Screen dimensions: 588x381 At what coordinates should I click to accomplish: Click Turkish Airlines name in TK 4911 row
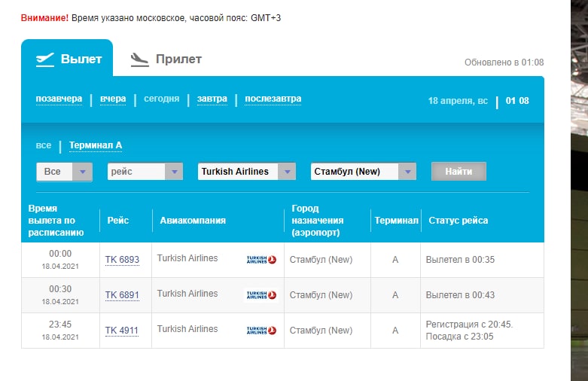click(x=187, y=329)
